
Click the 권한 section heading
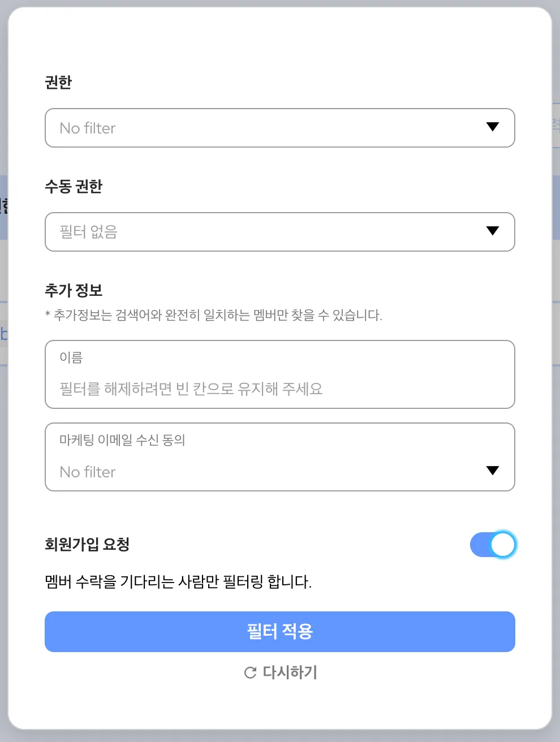[58, 83]
